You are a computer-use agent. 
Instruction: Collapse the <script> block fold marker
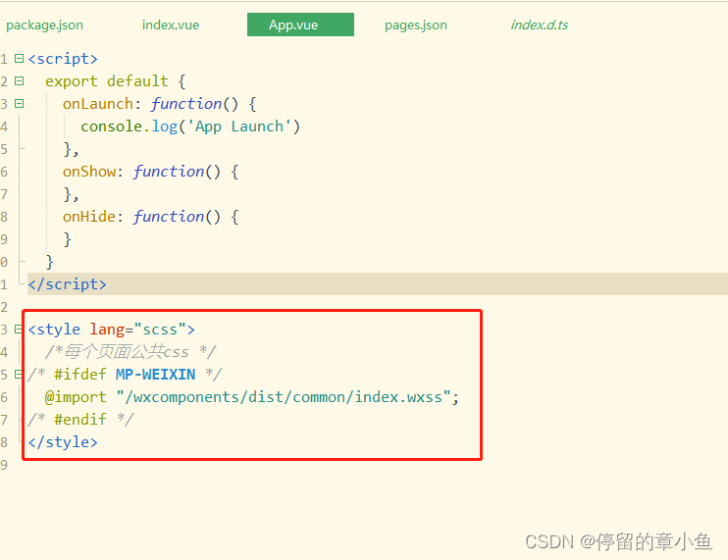point(19,59)
